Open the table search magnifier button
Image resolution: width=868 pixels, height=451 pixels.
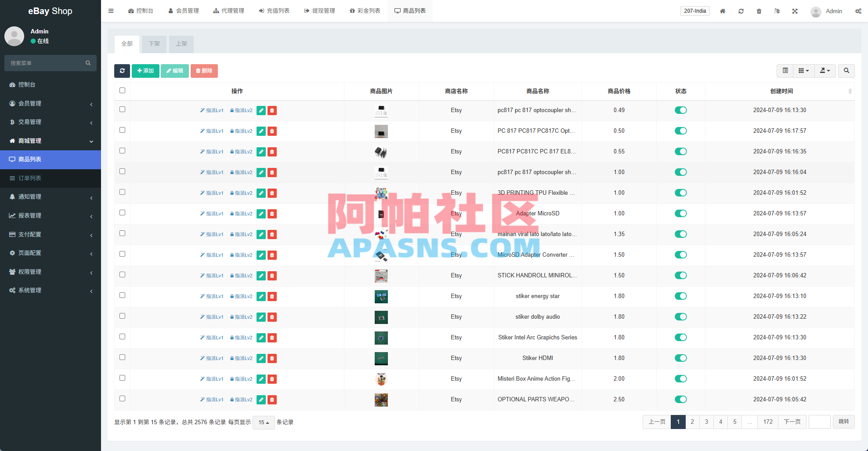[x=846, y=71]
